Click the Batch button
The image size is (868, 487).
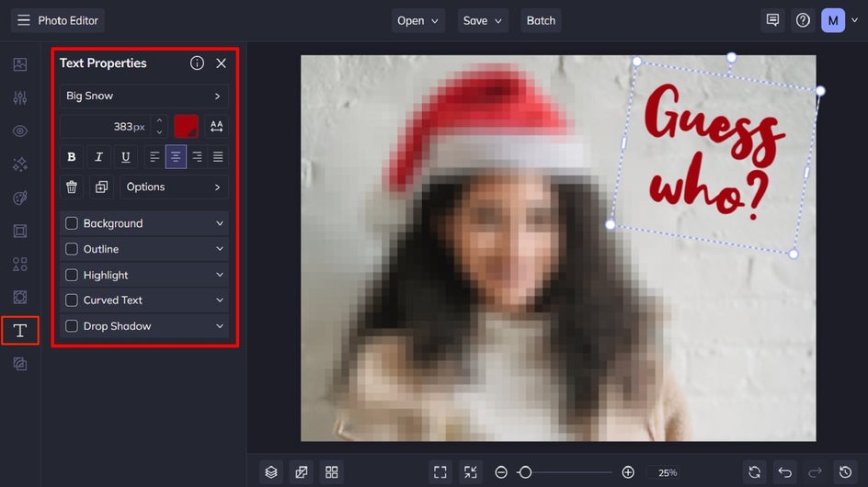coord(541,20)
